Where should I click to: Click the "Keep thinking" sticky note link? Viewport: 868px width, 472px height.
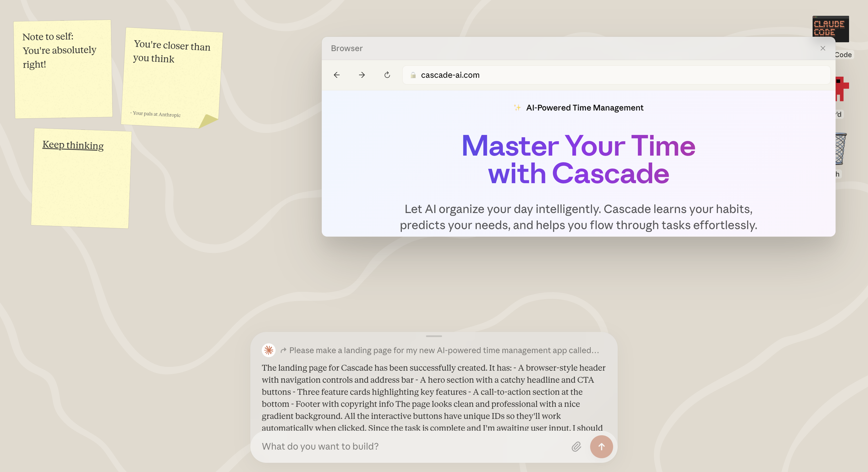[73, 145]
